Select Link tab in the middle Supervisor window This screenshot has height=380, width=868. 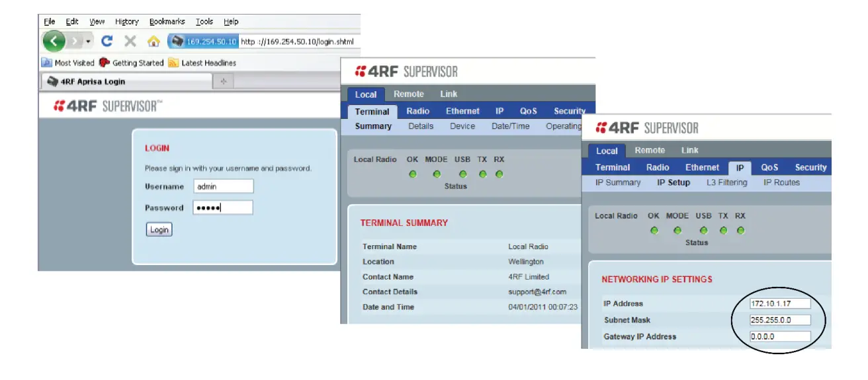point(449,94)
